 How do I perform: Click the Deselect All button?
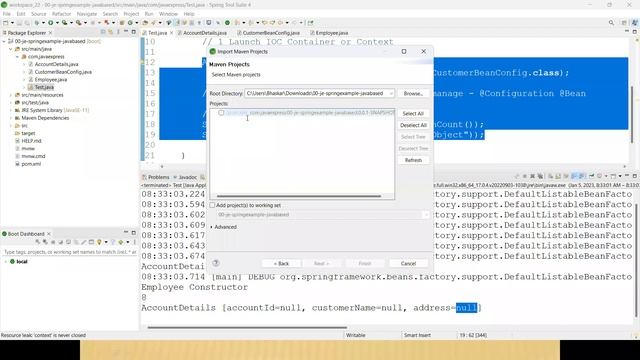tap(413, 125)
